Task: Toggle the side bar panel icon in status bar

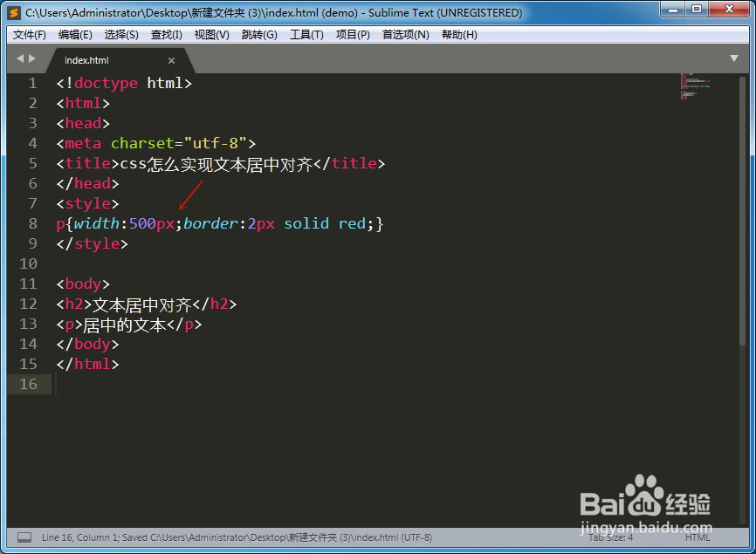Action: coord(24,537)
